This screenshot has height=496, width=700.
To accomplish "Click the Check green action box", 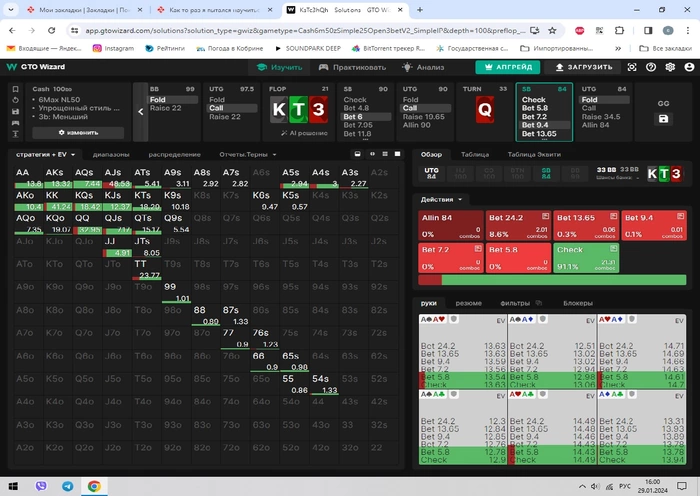I will (x=586, y=258).
